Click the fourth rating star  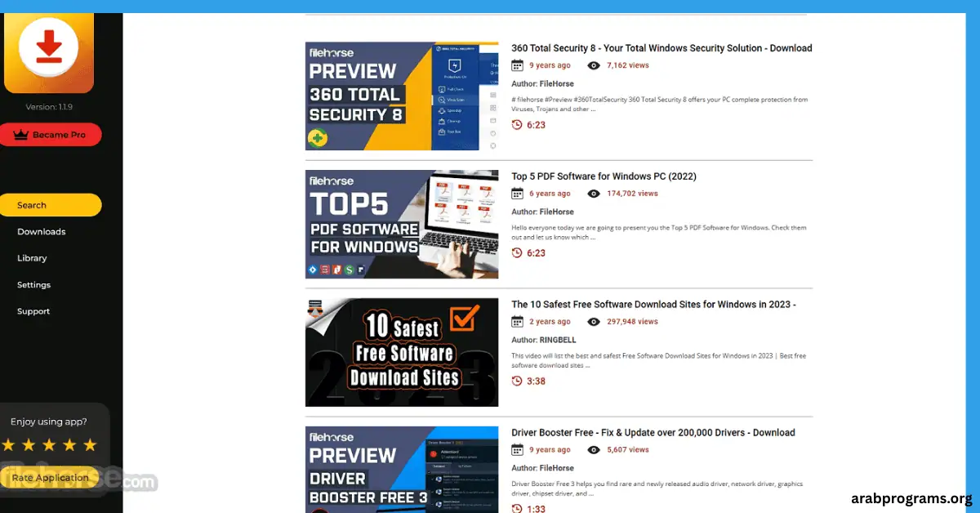[x=69, y=445]
